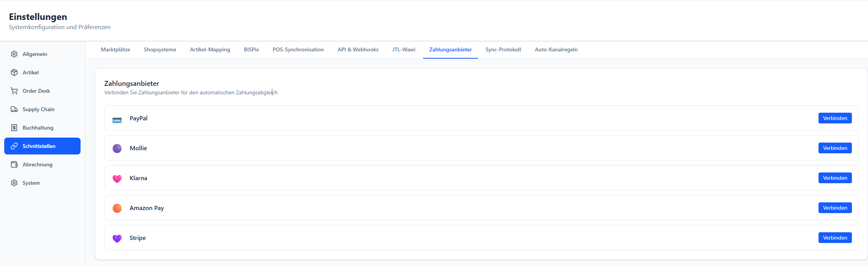
Task: Connect Amazon Pay with the Verbinden button
Action: (835, 208)
